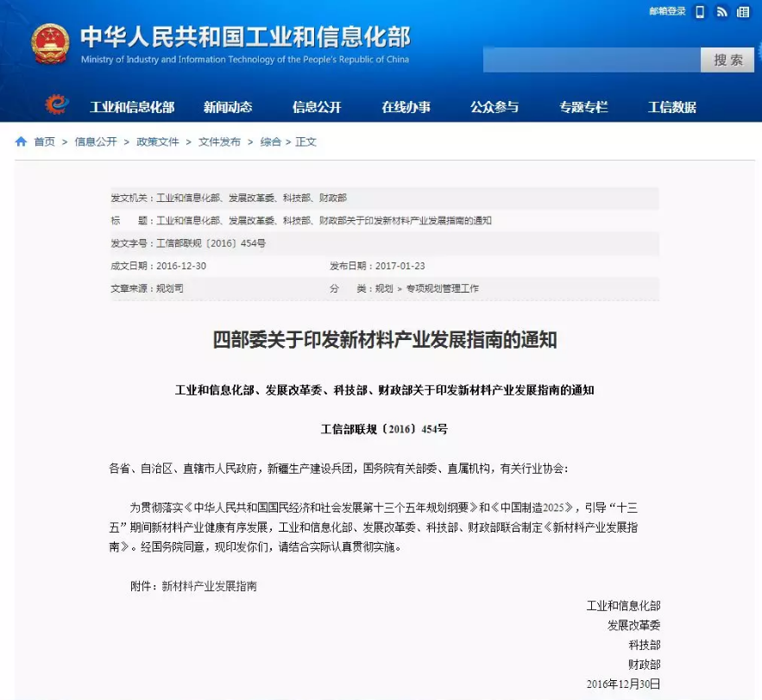
Task: Click the signature 财政部
Action: click(x=645, y=665)
